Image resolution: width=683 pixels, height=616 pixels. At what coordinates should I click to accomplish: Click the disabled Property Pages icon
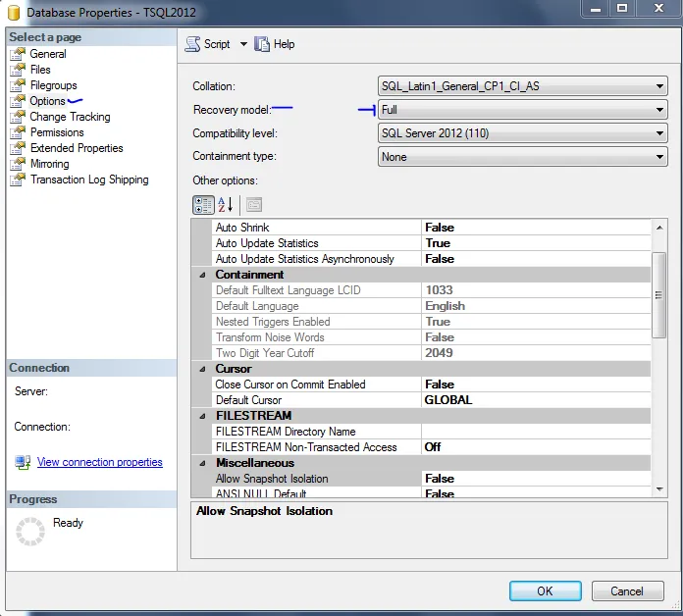pyautogui.click(x=254, y=205)
